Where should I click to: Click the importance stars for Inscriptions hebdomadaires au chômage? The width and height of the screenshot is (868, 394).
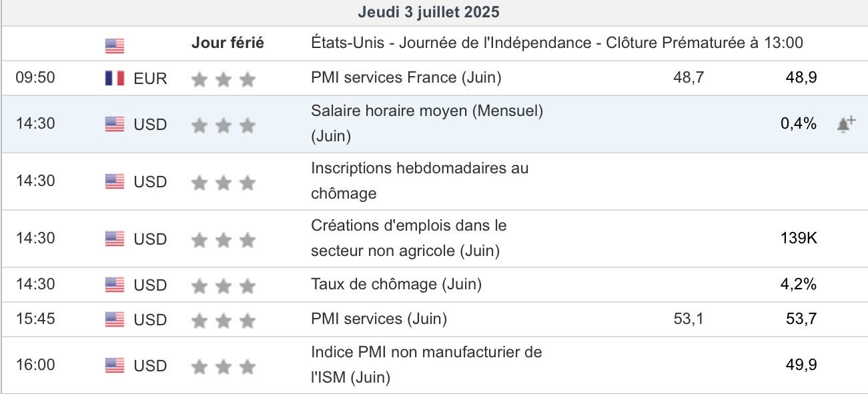pyautogui.click(x=224, y=182)
